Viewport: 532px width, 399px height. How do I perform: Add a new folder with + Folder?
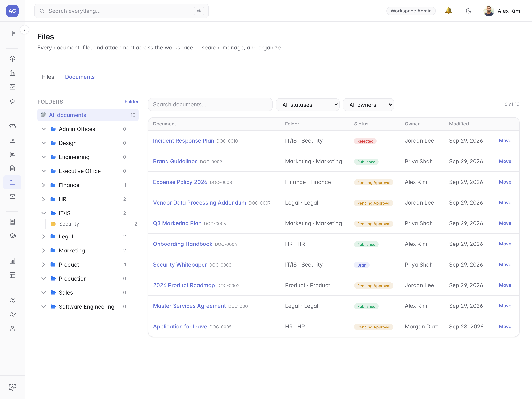(x=129, y=102)
